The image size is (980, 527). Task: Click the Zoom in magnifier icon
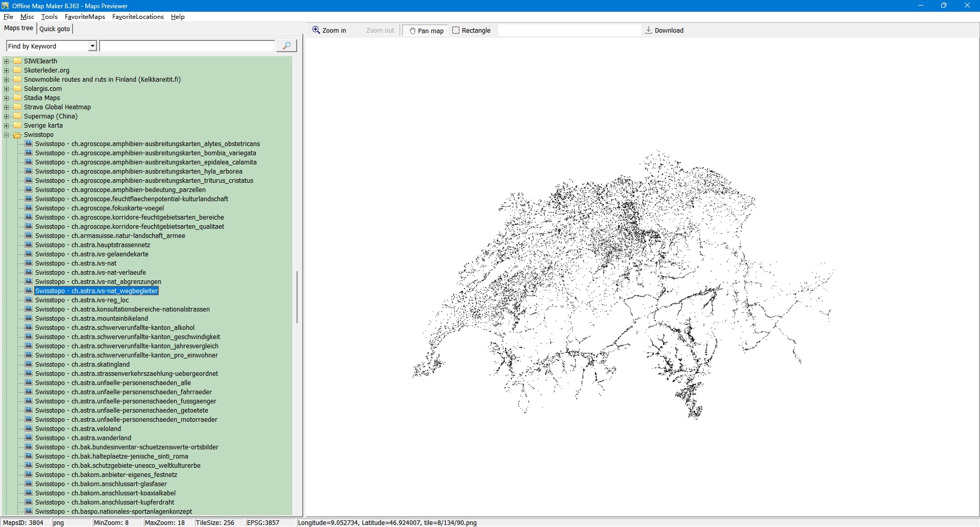pos(316,30)
